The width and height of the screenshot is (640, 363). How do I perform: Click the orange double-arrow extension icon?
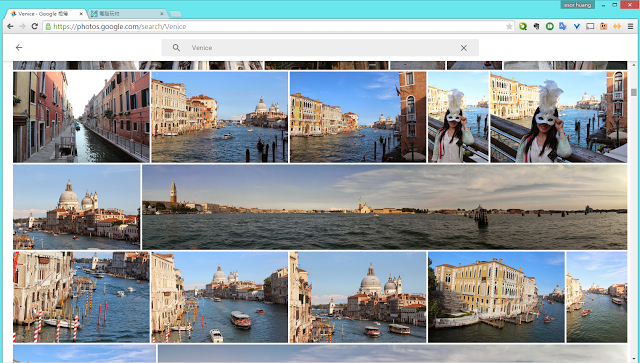617,27
